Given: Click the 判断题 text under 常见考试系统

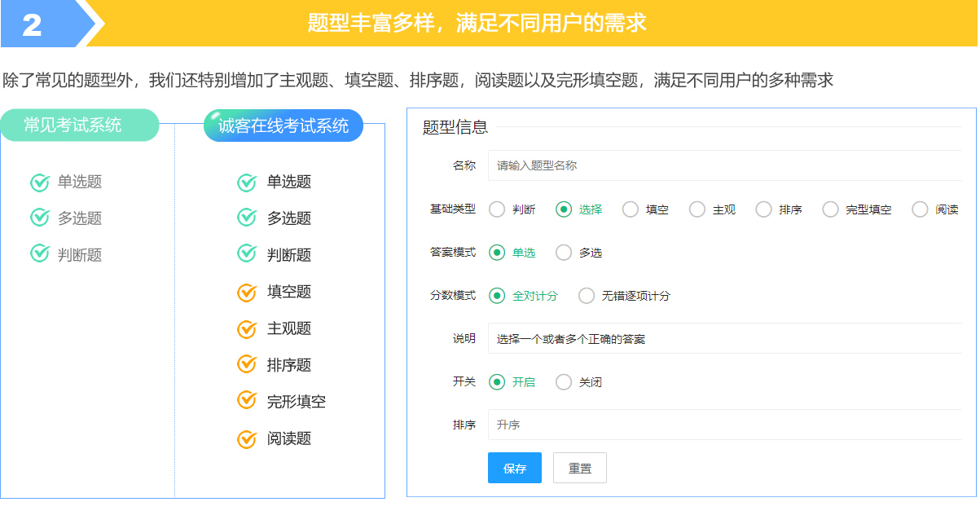Looking at the screenshot, I should click(x=80, y=254).
